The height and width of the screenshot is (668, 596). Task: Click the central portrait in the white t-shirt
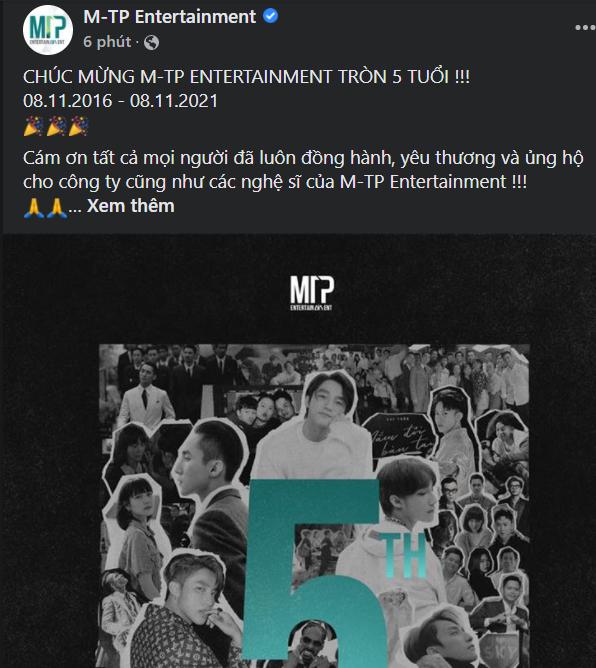tap(316, 424)
